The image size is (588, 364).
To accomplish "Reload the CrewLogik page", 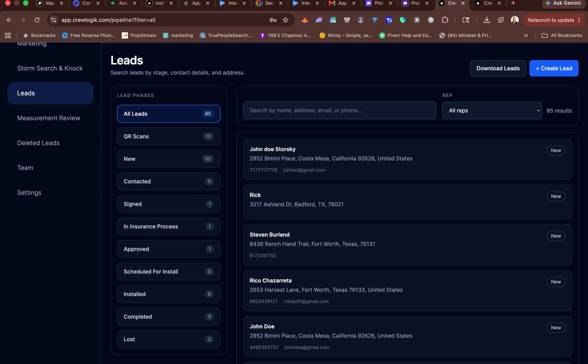I will click(37, 20).
